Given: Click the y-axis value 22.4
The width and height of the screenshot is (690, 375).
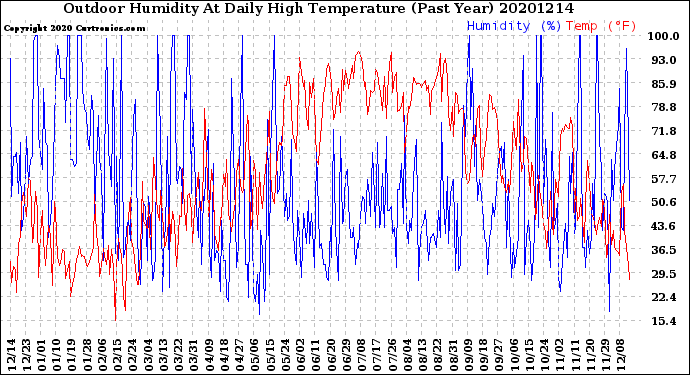Looking at the screenshot, I should [664, 297].
